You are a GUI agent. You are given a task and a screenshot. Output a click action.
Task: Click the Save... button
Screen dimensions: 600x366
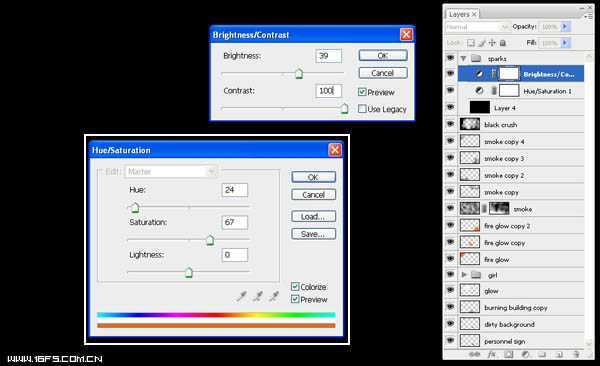click(x=313, y=234)
